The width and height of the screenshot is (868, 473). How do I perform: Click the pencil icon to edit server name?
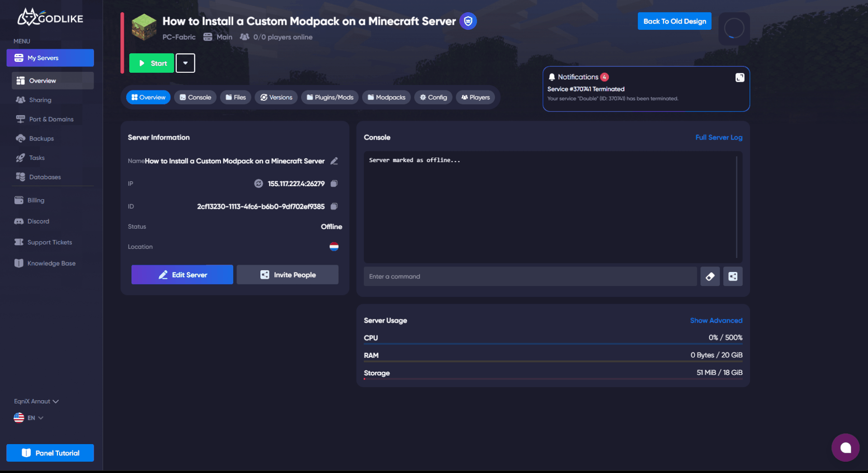tap(334, 161)
